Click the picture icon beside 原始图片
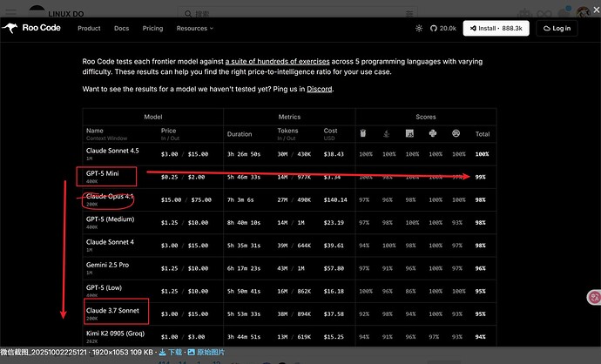The height and width of the screenshot is (364, 601). pyautogui.click(x=192, y=352)
